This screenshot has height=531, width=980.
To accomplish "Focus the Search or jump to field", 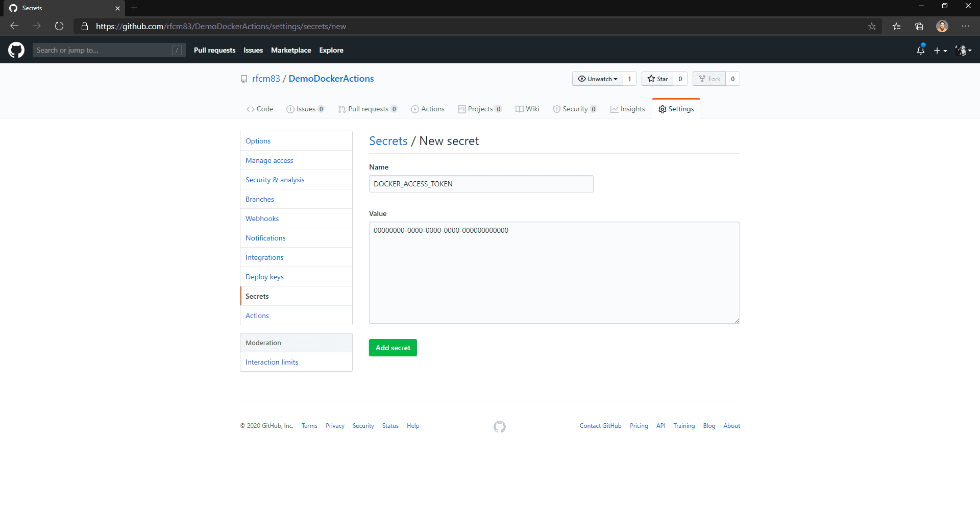I will [109, 50].
